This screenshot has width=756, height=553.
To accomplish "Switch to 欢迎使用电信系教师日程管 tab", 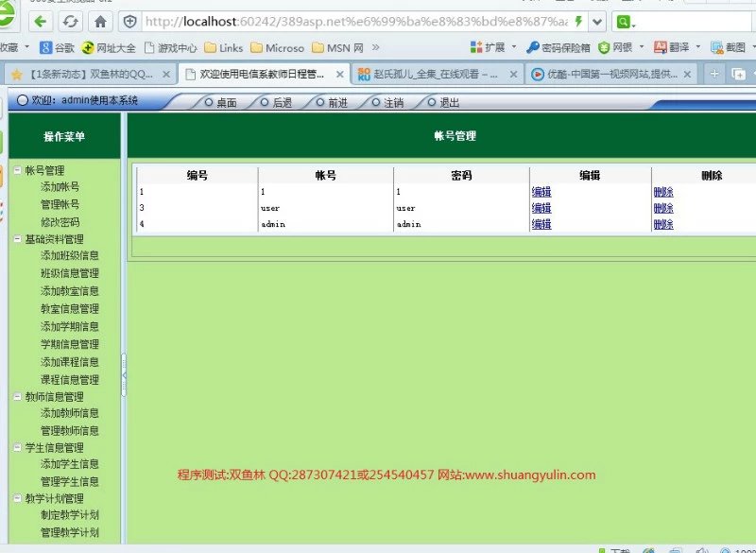I will coord(262,75).
